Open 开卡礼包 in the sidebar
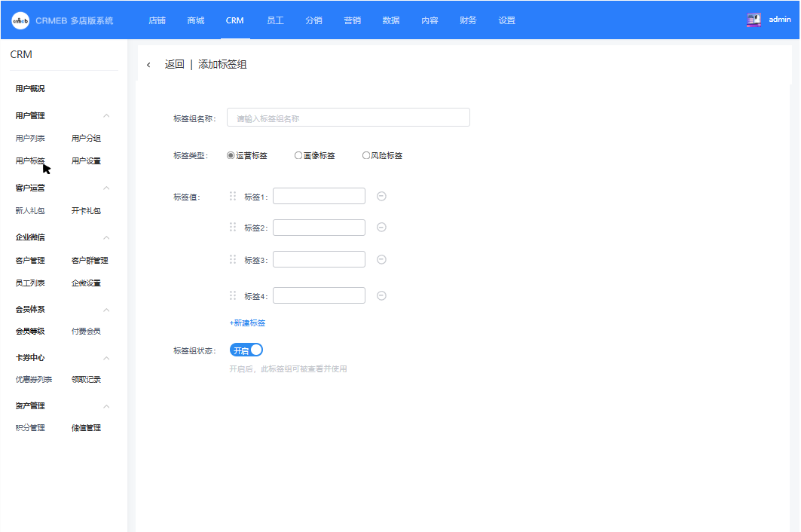The height and width of the screenshot is (532, 801). point(87,210)
